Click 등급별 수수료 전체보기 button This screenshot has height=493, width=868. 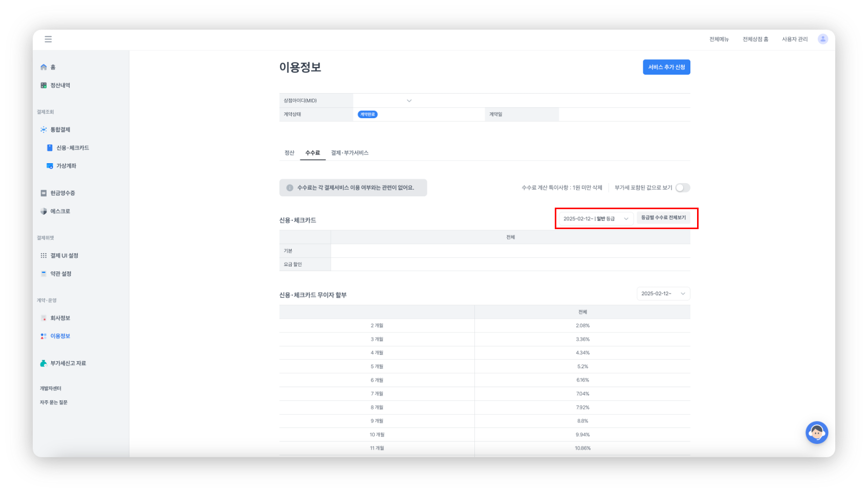(663, 218)
